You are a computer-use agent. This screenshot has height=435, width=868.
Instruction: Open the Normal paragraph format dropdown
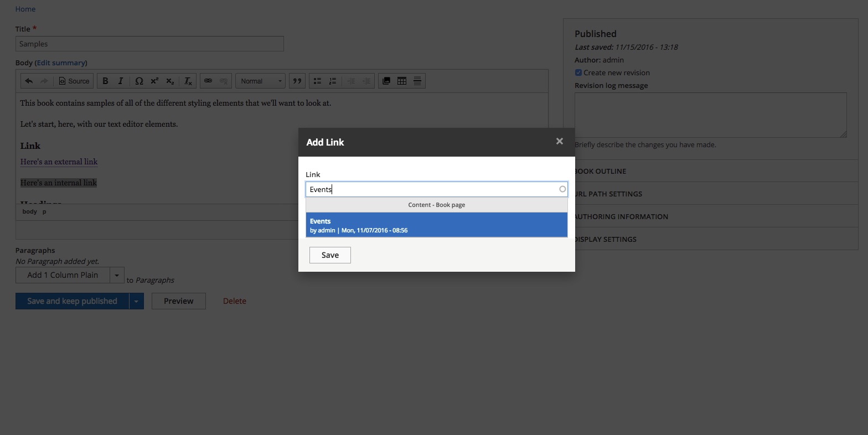tap(261, 81)
